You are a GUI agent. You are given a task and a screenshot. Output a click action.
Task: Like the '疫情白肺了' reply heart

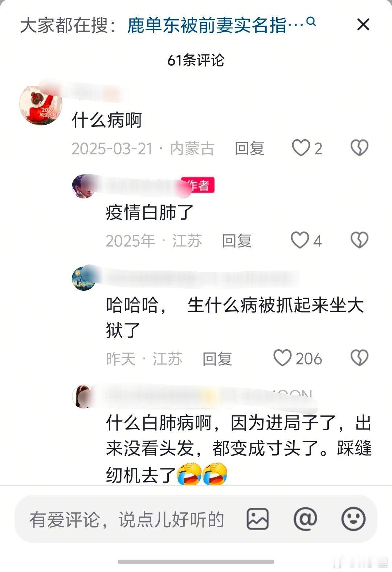pyautogui.click(x=300, y=240)
